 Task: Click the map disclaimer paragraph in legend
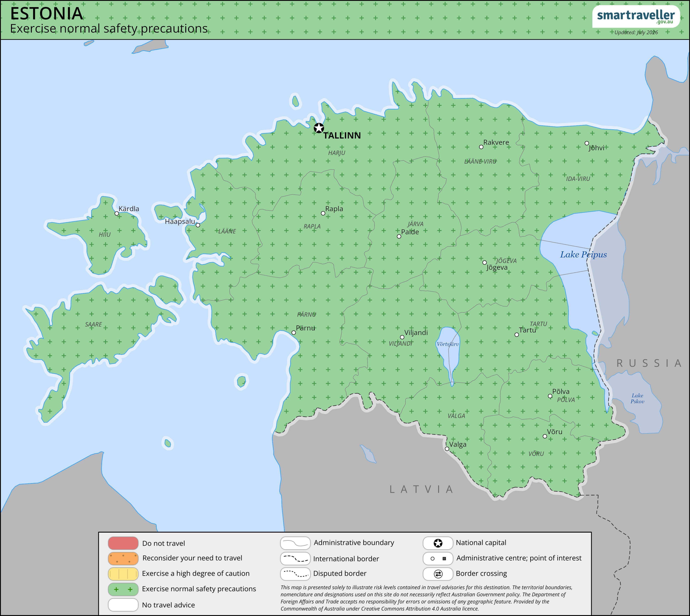426,598
